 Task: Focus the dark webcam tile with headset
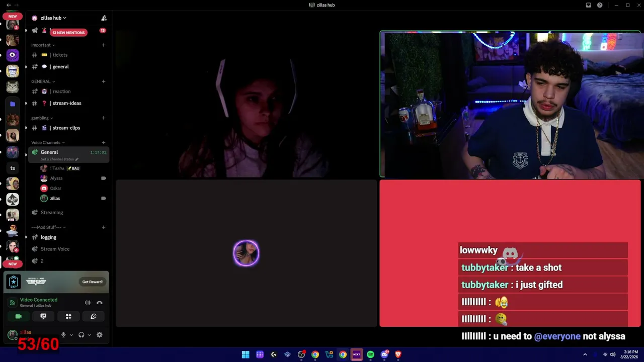tap(247, 104)
